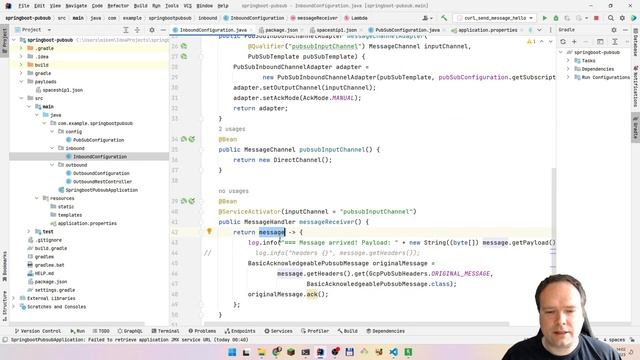This screenshot has height=360, width=640.
Task: Hide the Gradle tool window
Action: [x=625, y=30]
